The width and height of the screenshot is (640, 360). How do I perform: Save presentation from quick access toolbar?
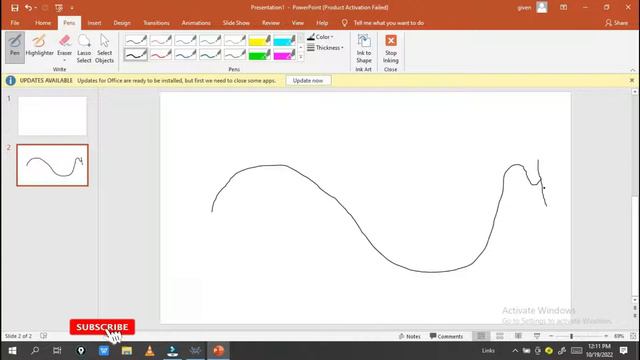pyautogui.click(x=15, y=7)
